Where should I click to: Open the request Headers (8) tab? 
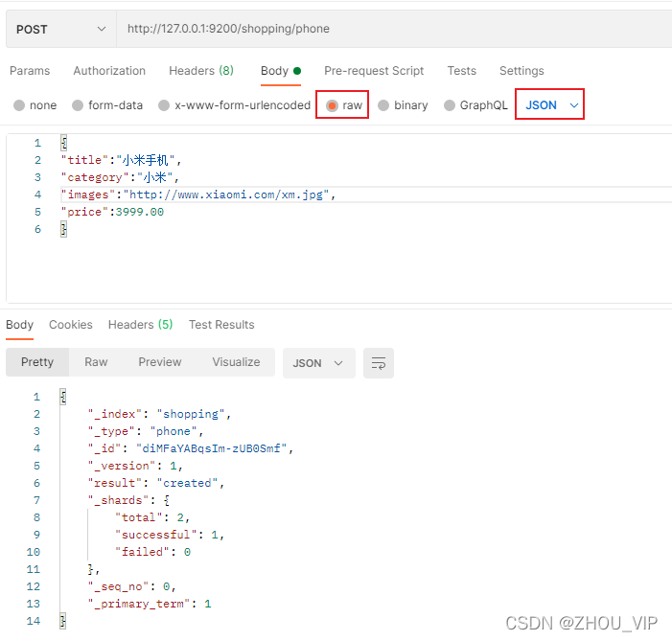pos(201,71)
